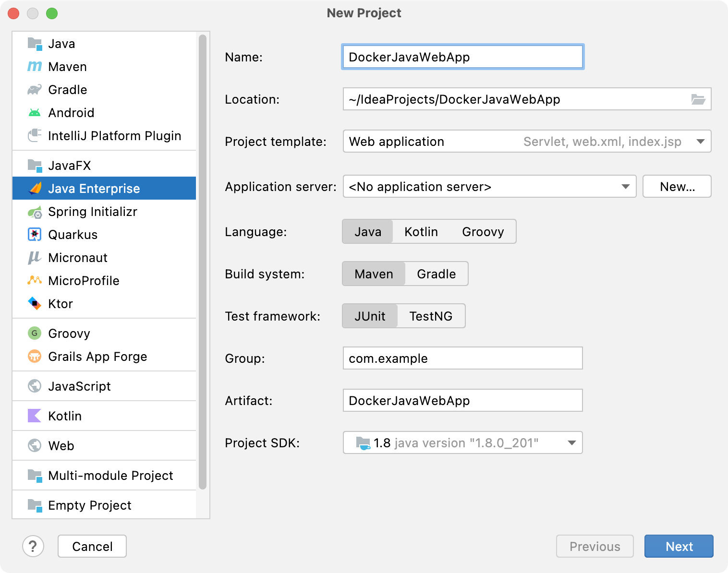Image resolution: width=728 pixels, height=573 pixels.
Task: Click the Maven 'm' icon
Action: [35, 67]
